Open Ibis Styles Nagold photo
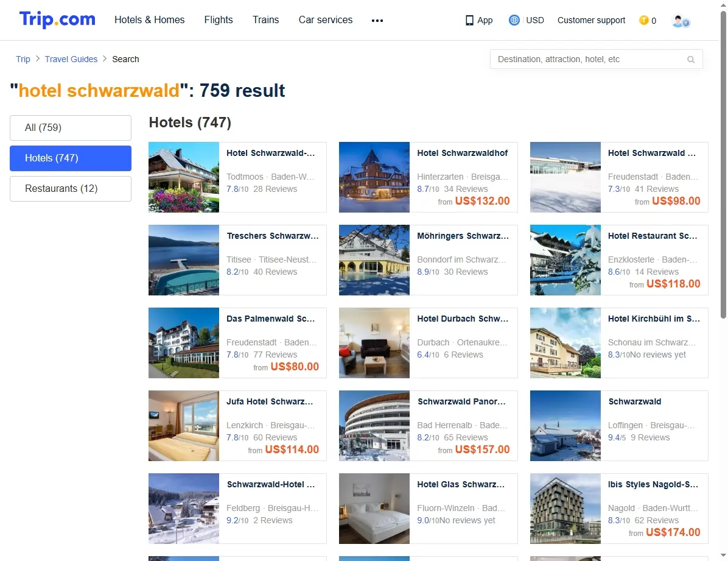This screenshot has height=561, width=728. point(565,509)
